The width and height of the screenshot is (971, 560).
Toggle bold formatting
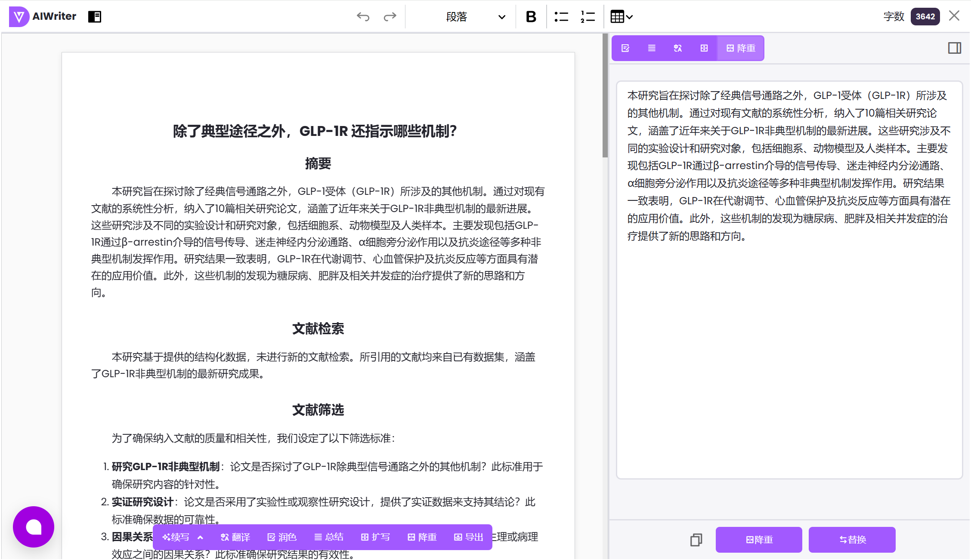tap(531, 17)
